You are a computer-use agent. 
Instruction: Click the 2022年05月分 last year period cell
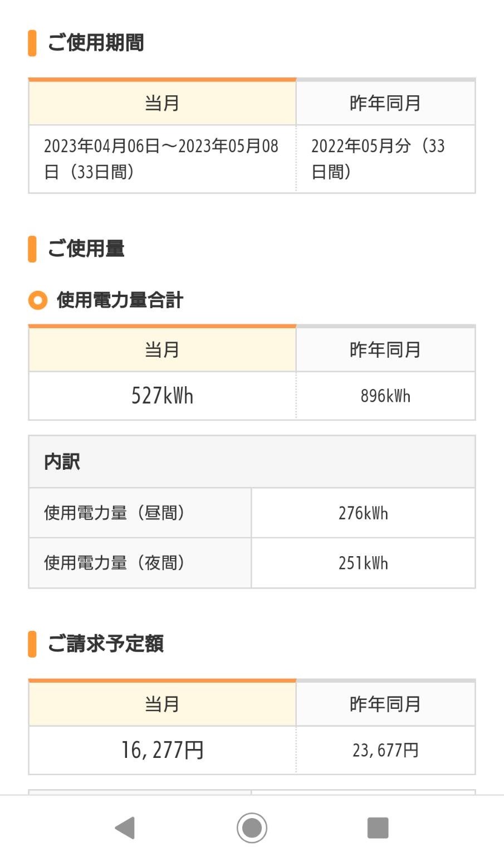coord(385,159)
